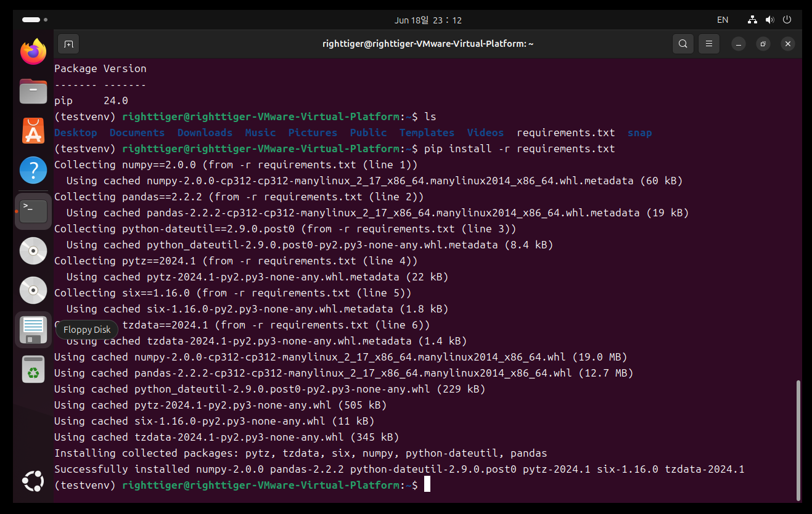Close the terminal window
This screenshot has height=514, width=812.
pos(788,44)
